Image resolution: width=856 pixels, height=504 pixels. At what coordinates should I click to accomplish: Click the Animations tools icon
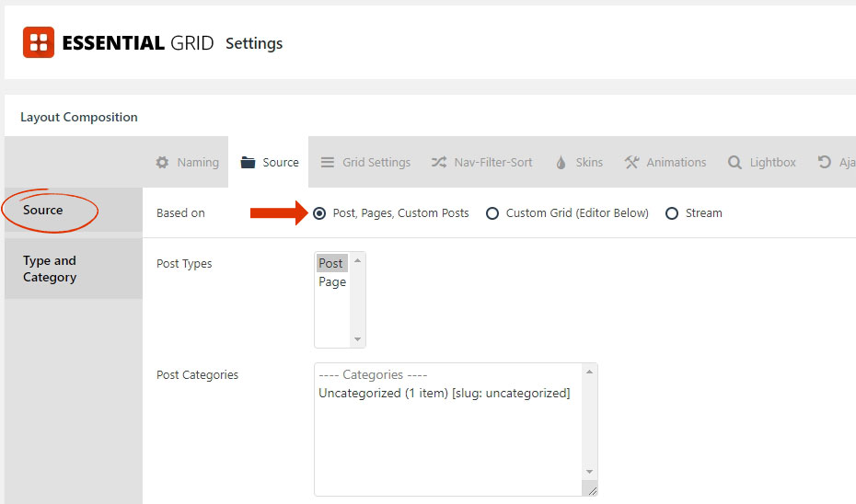point(631,162)
